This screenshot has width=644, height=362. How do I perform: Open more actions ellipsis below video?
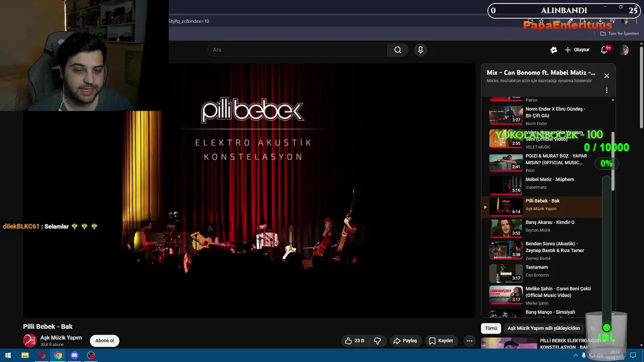[469, 340]
